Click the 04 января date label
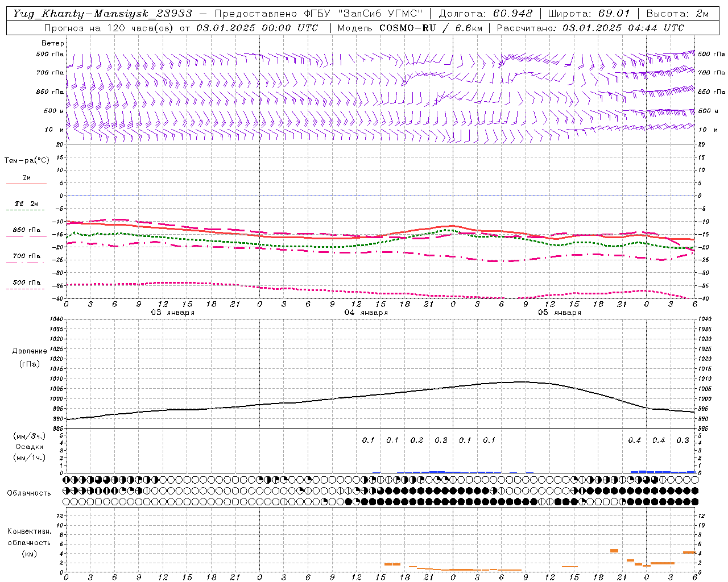The height and width of the screenshot is (582, 728). tap(366, 313)
